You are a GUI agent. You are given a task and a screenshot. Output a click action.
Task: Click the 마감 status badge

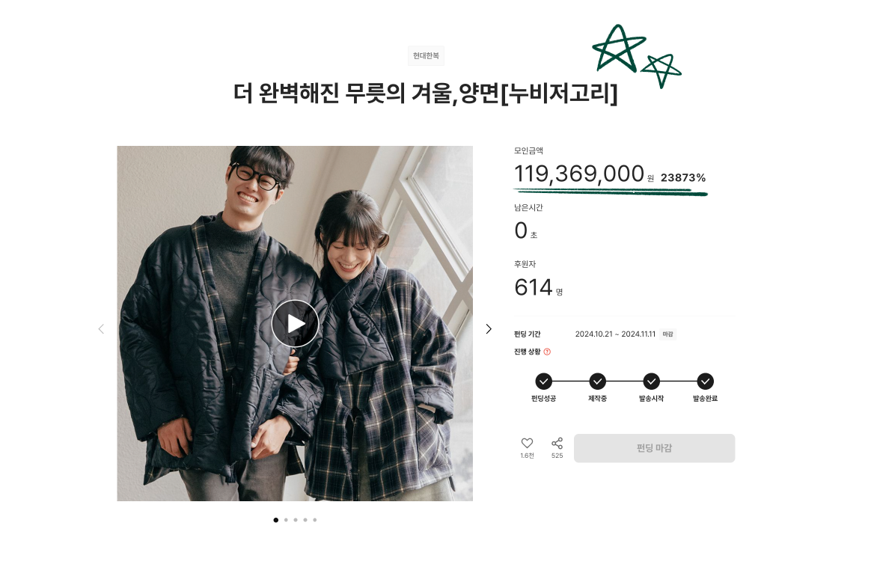(x=667, y=334)
